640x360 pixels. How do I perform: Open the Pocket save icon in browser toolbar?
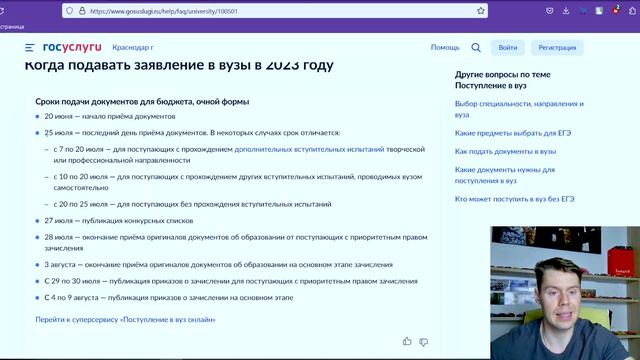(550, 11)
